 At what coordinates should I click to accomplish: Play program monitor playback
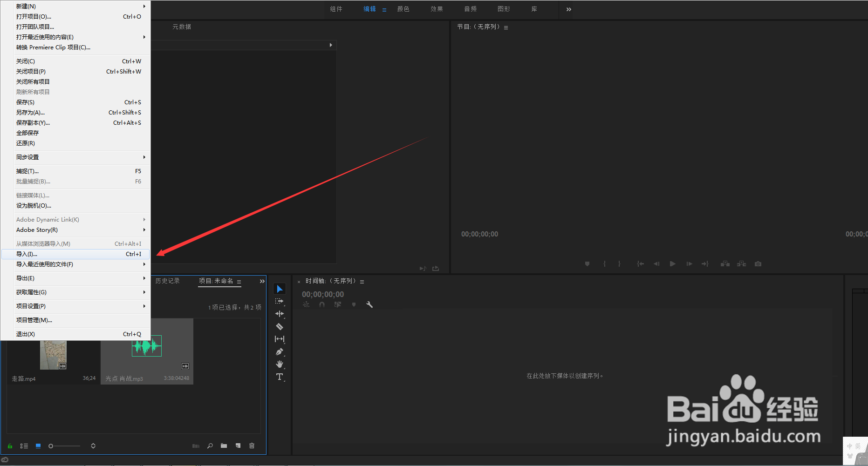[x=672, y=264]
